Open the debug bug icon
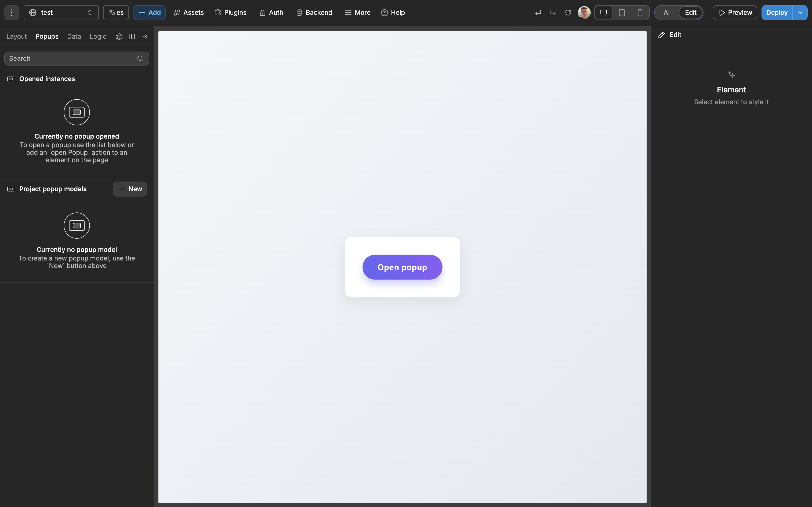Screen dimensions: 812x507 pyautogui.click(x=119, y=37)
